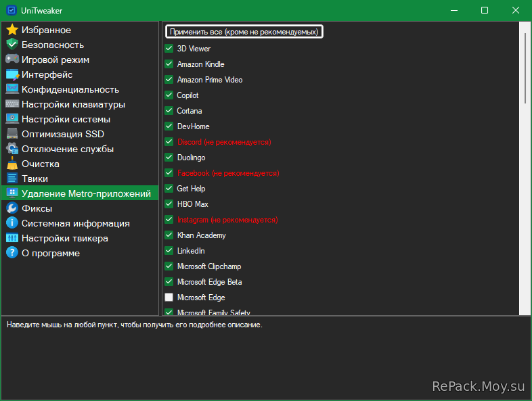Click the green shield Безопасность icon
Viewport: 532px width, 401px height.
tap(12, 45)
